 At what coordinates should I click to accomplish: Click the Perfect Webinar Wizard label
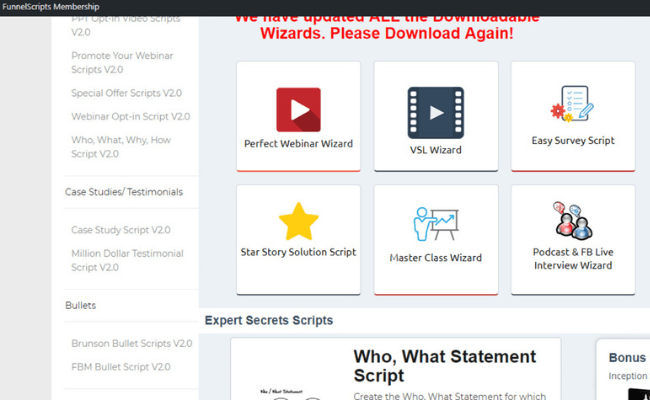pos(298,144)
